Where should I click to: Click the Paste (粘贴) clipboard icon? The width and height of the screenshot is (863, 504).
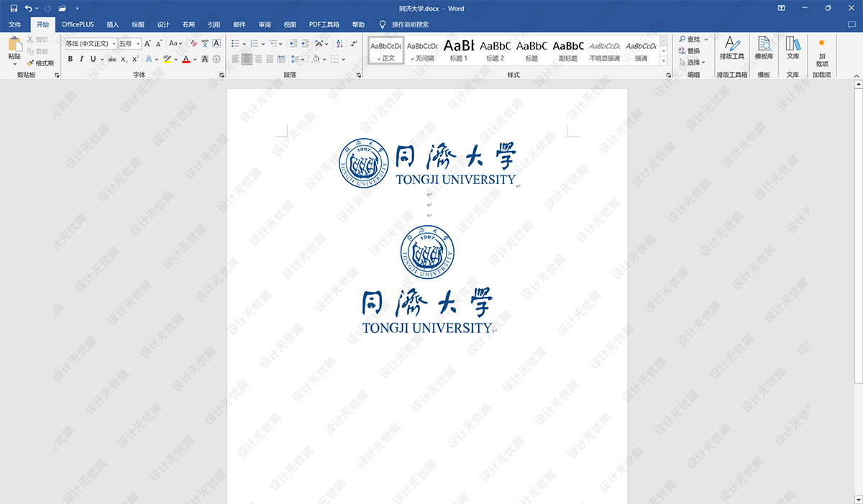tap(14, 45)
